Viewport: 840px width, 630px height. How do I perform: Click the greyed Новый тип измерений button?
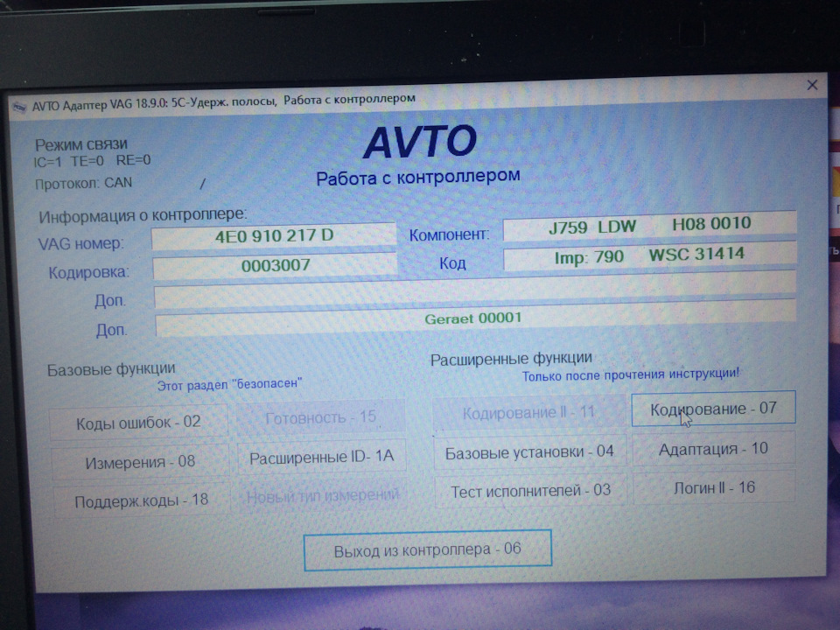pyautogui.click(x=323, y=495)
